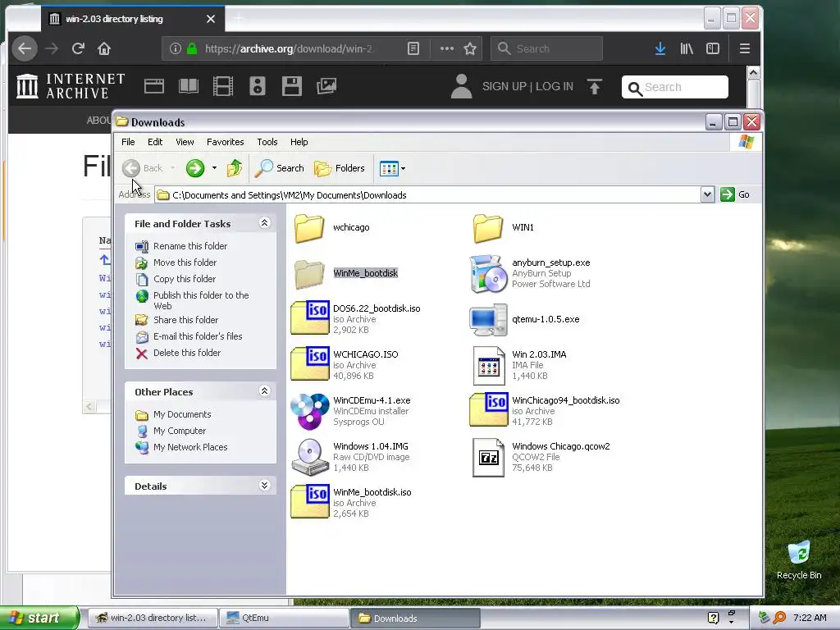Image resolution: width=840 pixels, height=630 pixels.
Task: Toggle reader view icon in Firefox
Action: coord(413,48)
